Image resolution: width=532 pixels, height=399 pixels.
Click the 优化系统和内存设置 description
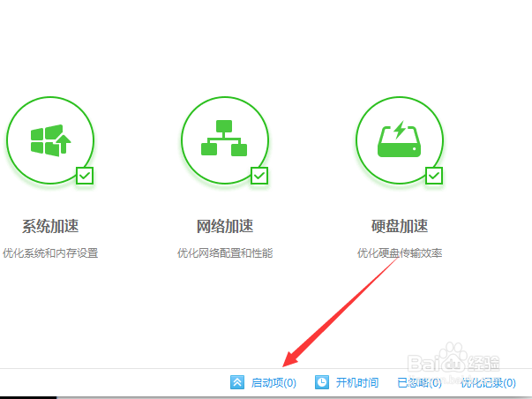point(50,253)
